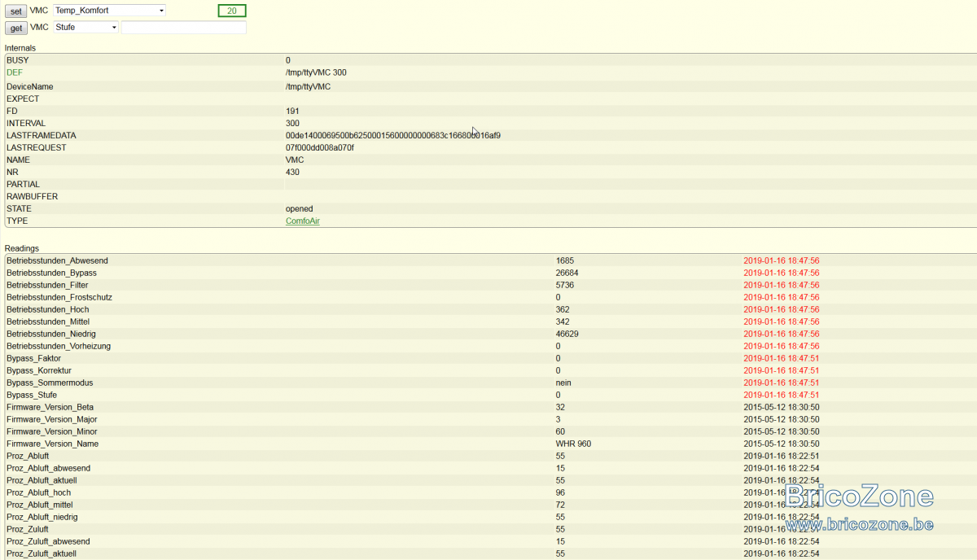Image resolution: width=977 pixels, height=560 pixels.
Task: Click the Betriebsstunden_Vorheizung reading name
Action: (59, 346)
